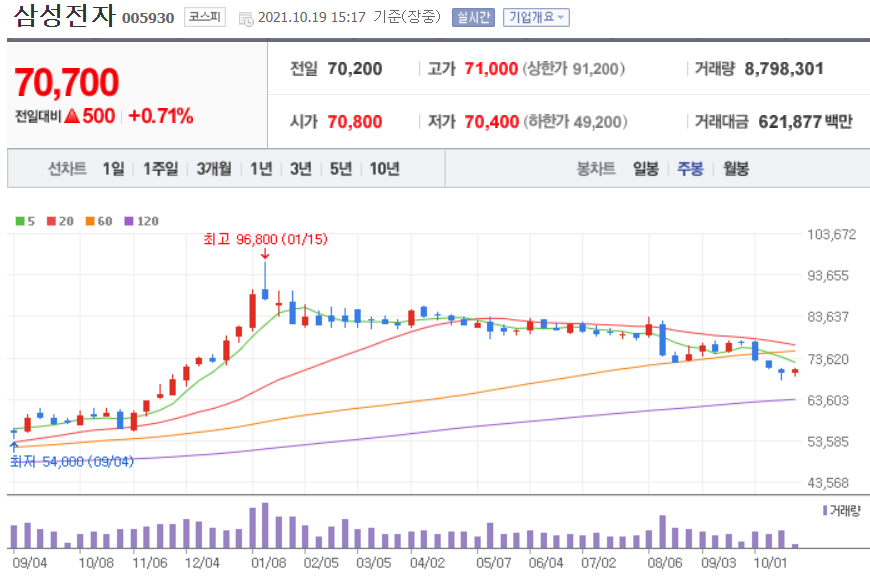Click the 저가 value 70,400

click(x=492, y=122)
